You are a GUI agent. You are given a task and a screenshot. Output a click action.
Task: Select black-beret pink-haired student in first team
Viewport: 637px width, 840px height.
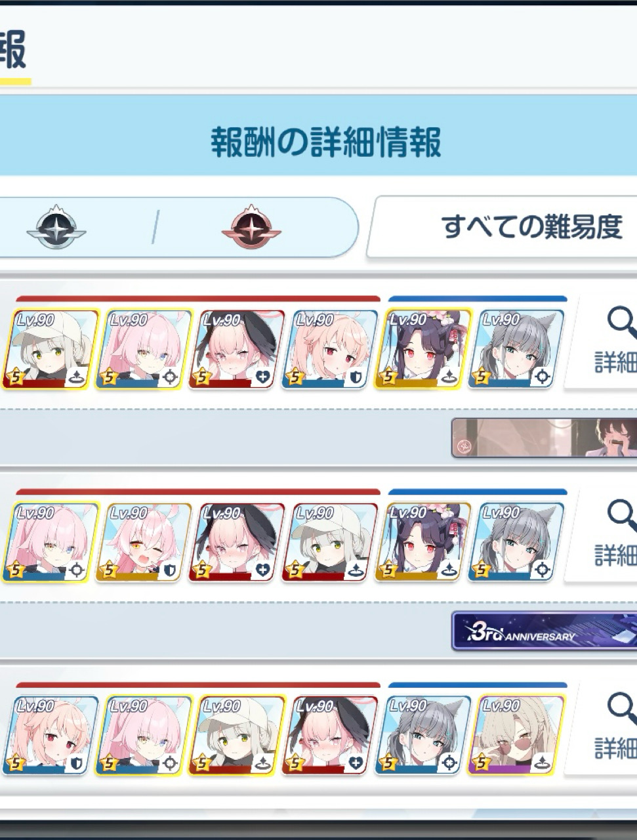click(237, 348)
